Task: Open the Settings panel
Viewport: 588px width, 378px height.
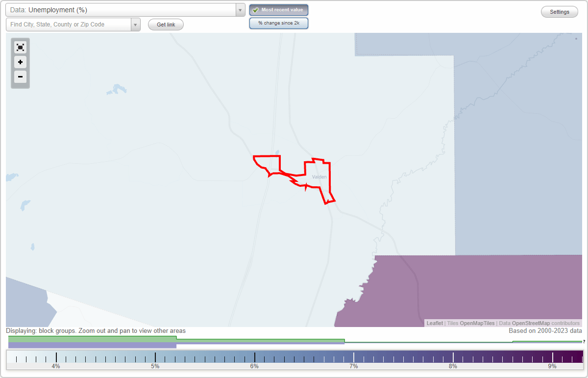Action: click(x=559, y=11)
